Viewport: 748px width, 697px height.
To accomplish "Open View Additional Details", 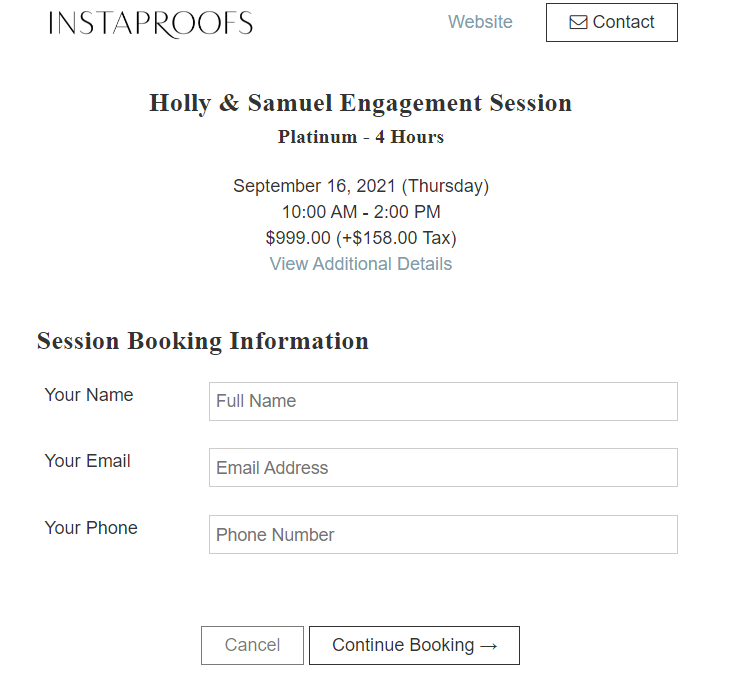I will [361, 264].
